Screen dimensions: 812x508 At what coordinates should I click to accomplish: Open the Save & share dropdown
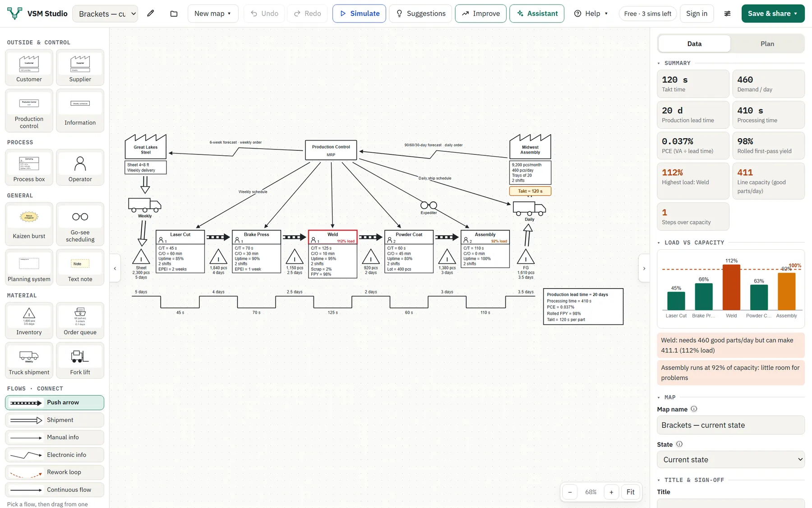point(773,14)
